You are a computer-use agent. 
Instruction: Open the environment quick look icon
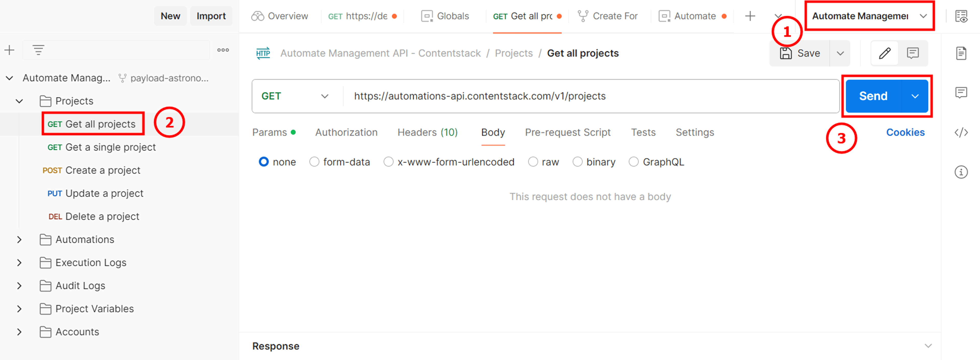point(961,16)
